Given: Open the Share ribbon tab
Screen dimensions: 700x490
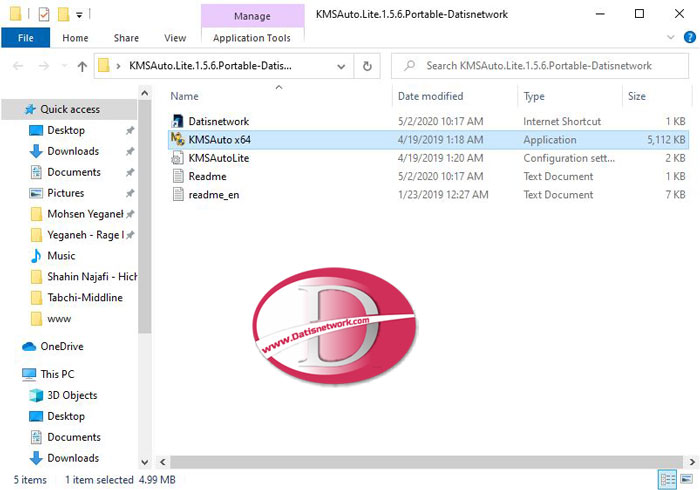Looking at the screenshot, I should (126, 38).
